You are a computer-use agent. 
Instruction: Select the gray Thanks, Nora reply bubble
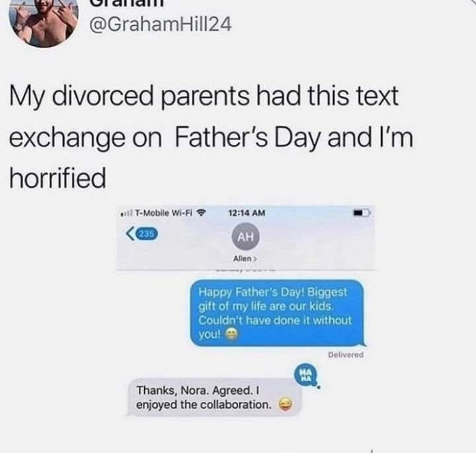coord(215,397)
